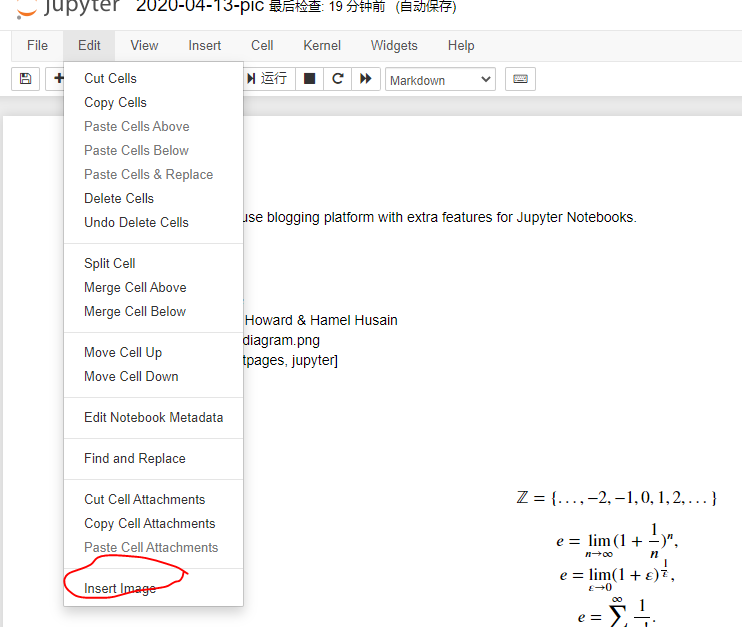Select Cut Cells from Edit menu
This screenshot has height=627, width=742.
pyautogui.click(x=110, y=78)
